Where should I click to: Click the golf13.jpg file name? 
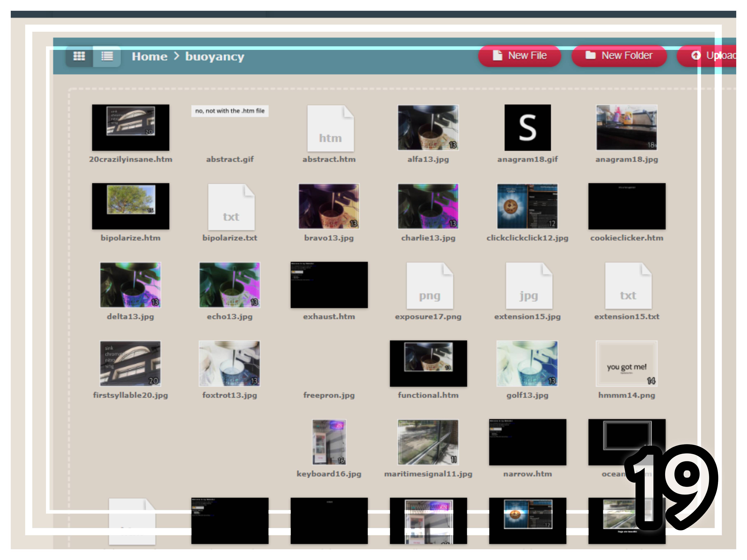point(527,395)
